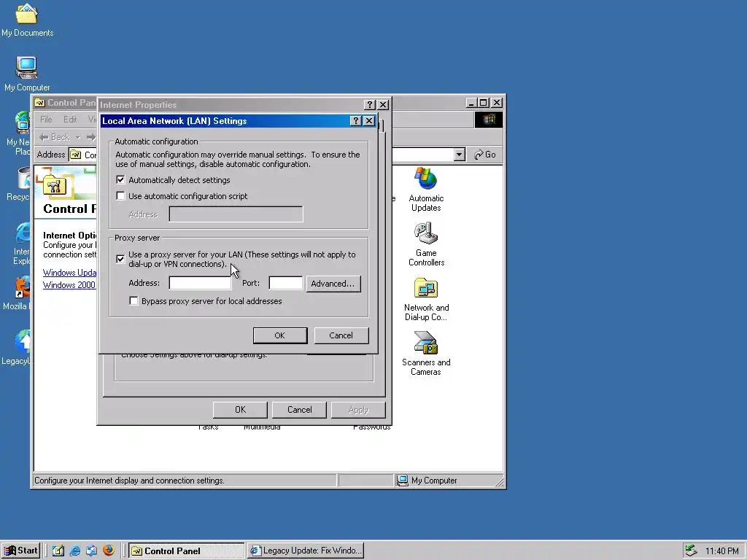747x560 pixels.
Task: Click the Back toolbar button
Action: [x=55, y=137]
